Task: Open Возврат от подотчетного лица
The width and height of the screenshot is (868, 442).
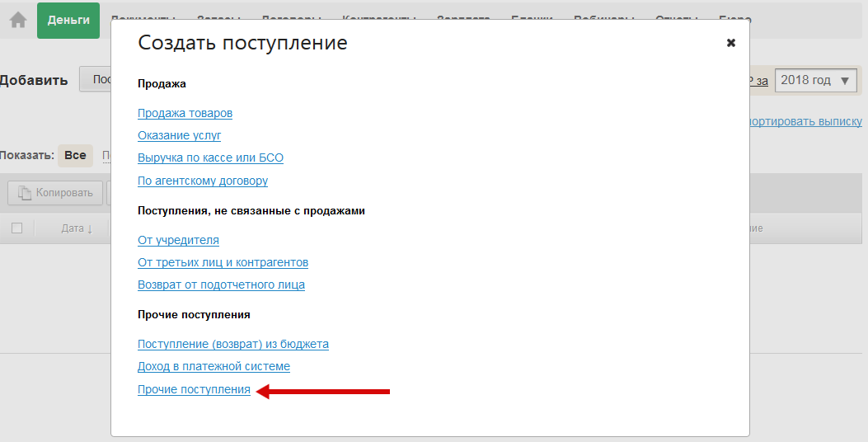Action: [x=222, y=284]
